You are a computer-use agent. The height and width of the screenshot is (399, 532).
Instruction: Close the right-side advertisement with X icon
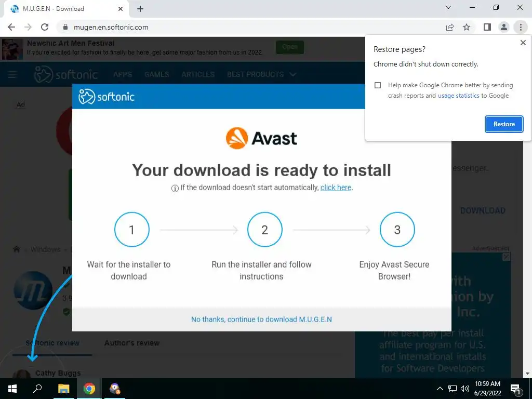click(506, 257)
